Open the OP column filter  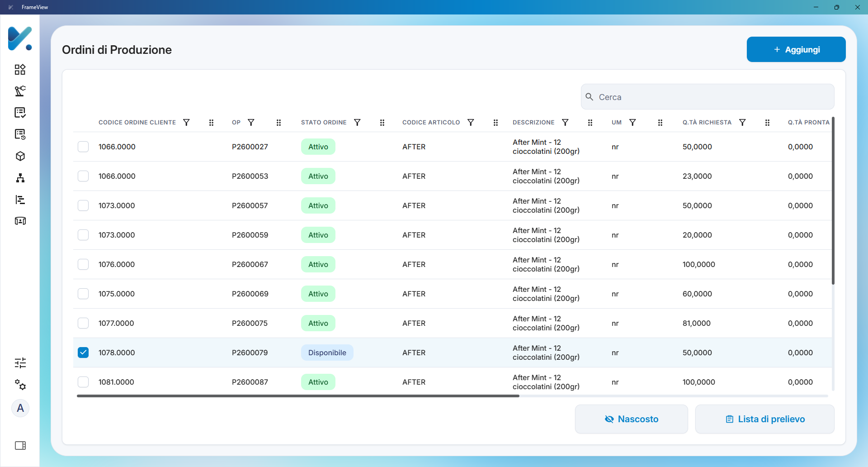tap(251, 123)
